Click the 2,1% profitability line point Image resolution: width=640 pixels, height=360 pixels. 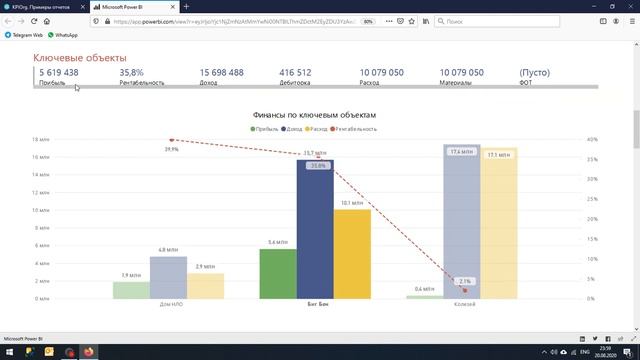tap(465, 290)
